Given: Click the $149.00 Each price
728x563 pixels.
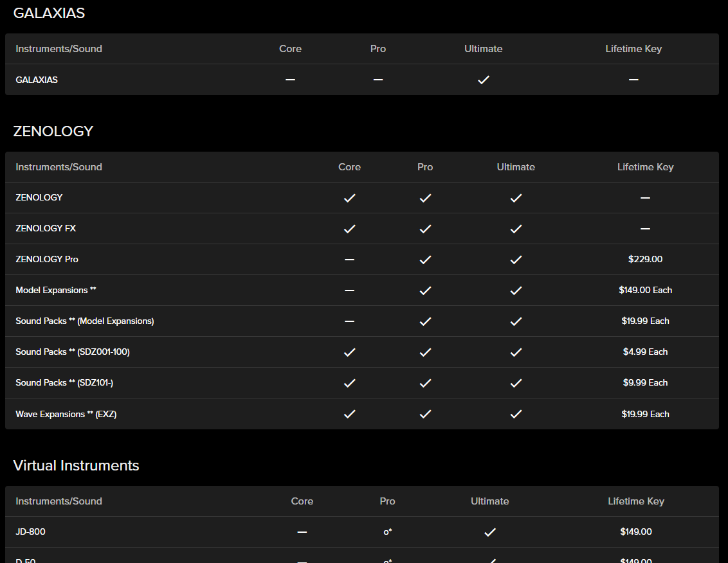Looking at the screenshot, I should click(x=645, y=290).
